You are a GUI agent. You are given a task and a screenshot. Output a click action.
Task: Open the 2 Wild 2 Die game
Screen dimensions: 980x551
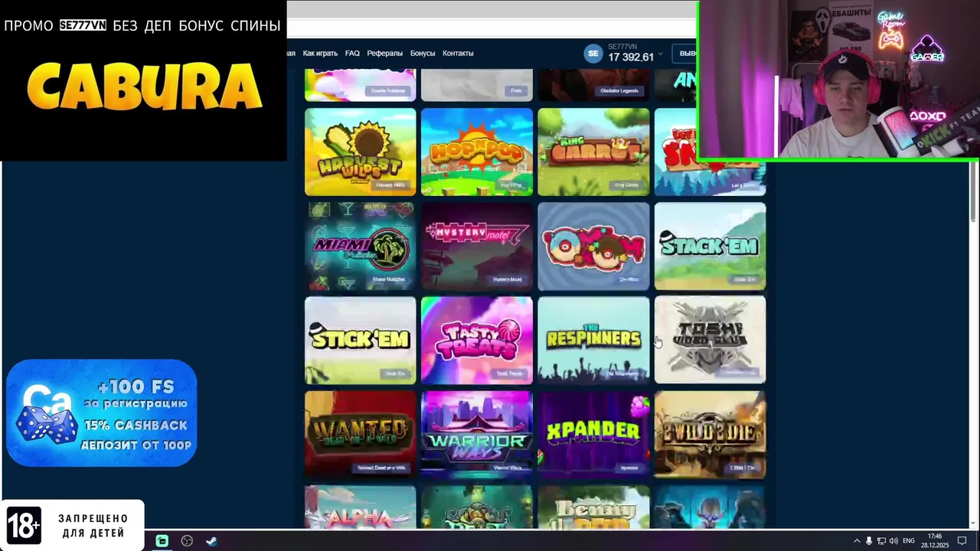pyautogui.click(x=710, y=435)
